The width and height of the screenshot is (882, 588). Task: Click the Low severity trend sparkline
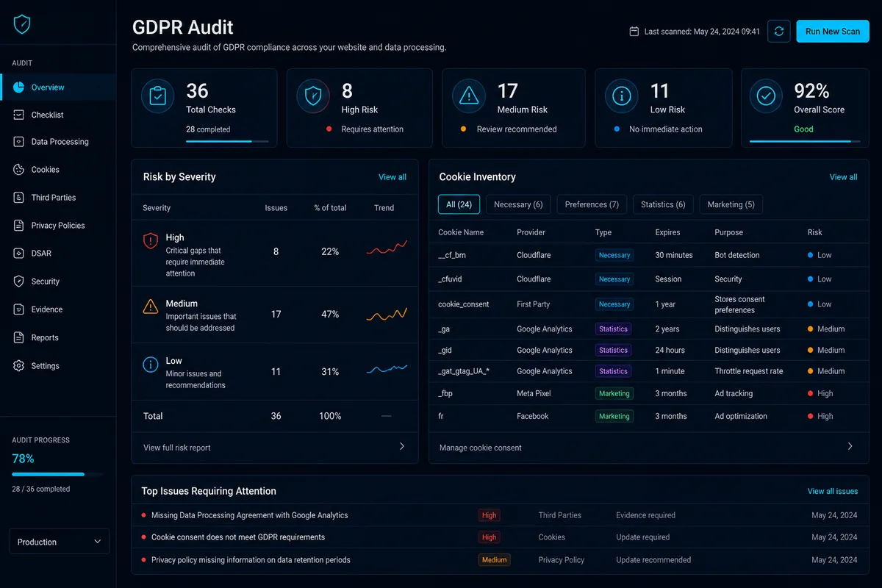(x=387, y=369)
